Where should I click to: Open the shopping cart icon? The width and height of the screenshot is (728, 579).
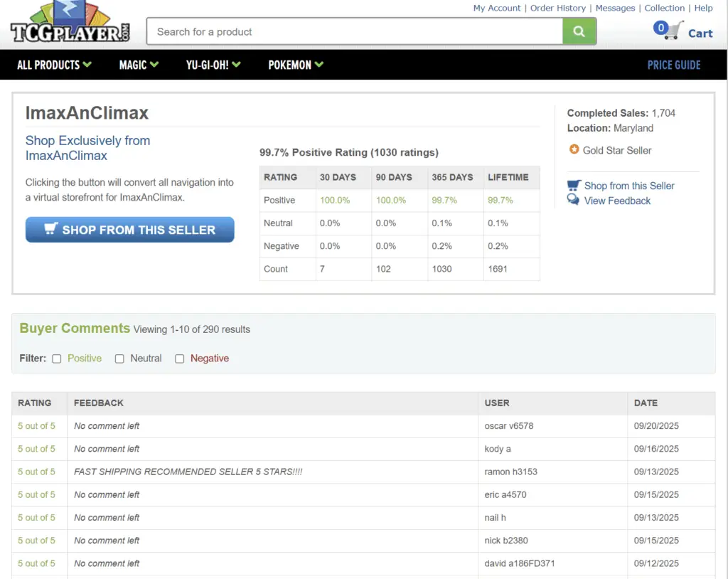(x=675, y=32)
